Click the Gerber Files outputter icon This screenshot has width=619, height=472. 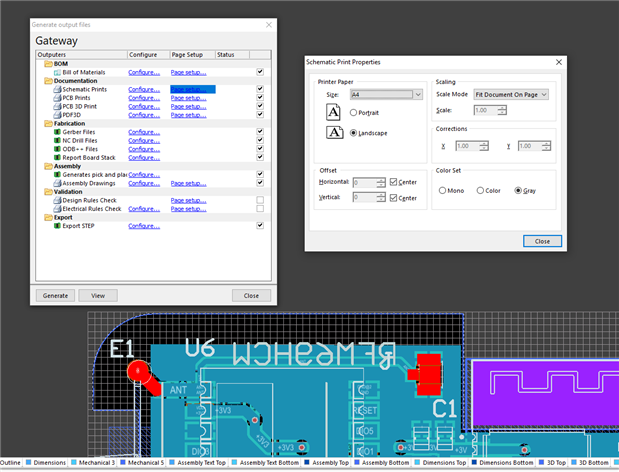(x=57, y=132)
